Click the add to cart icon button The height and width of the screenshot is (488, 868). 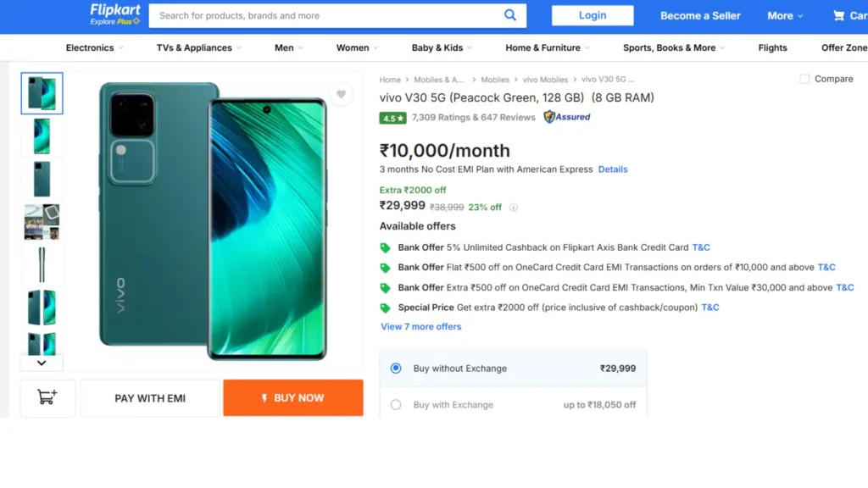pos(48,397)
